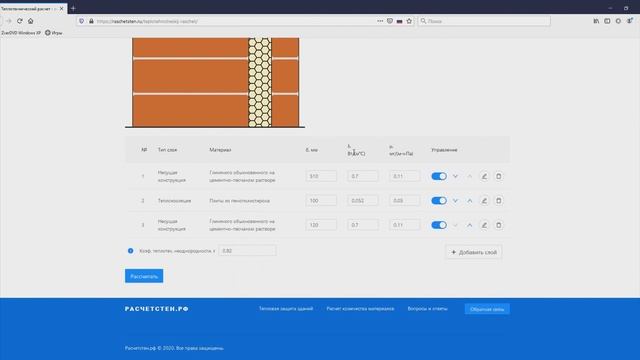This screenshot has height=360, width=640.
Task: Open the ZverDVD Windows XP bookmark
Action: point(21,33)
